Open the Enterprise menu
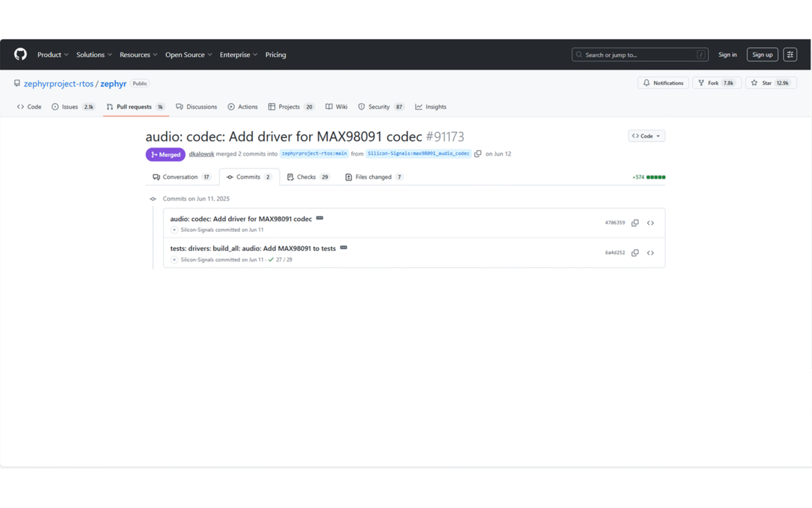 pyautogui.click(x=238, y=55)
